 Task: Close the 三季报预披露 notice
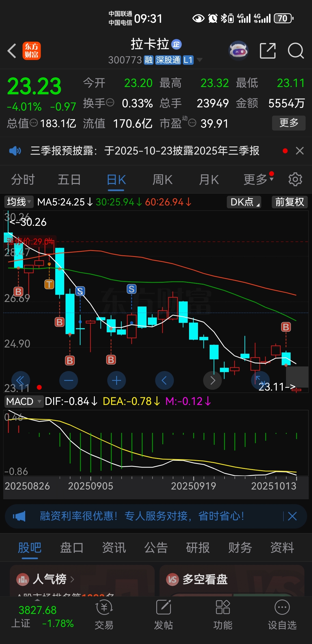300,151
